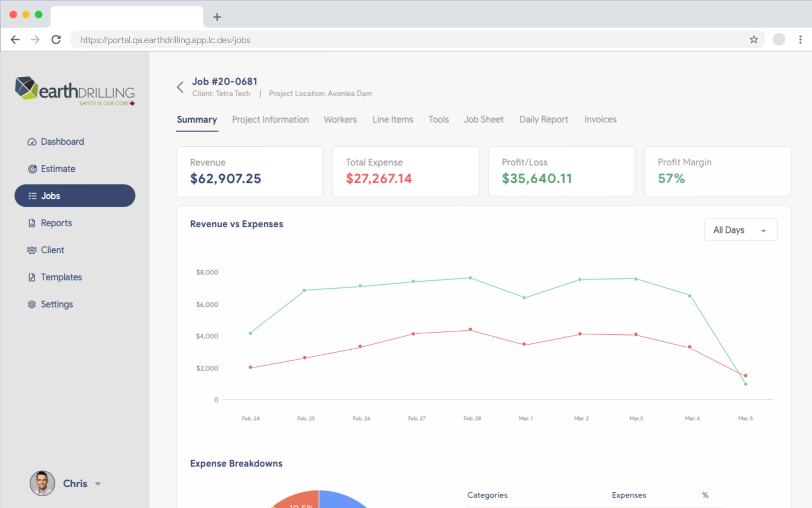The image size is (812, 508).
Task: Click the browser forward arrow
Action: (35, 40)
